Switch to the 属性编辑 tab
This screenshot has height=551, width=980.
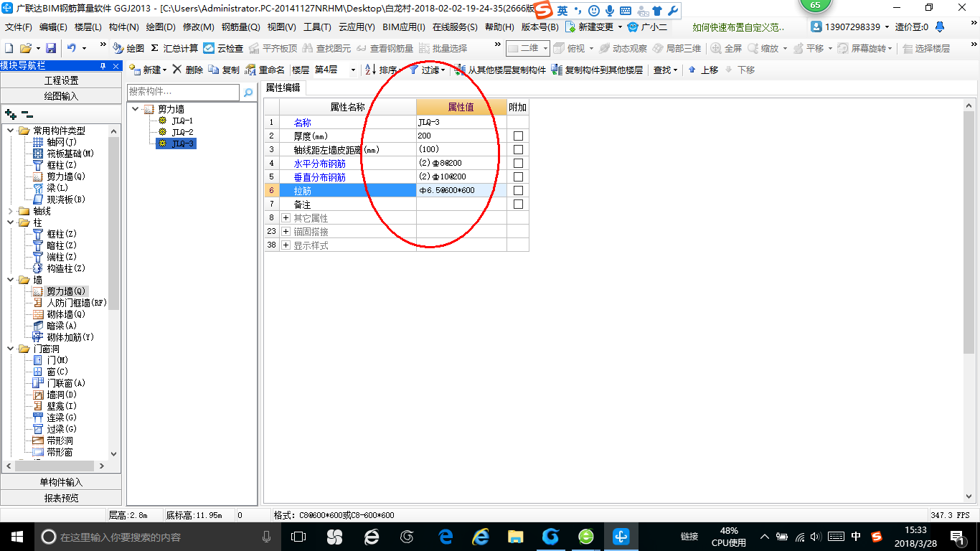pyautogui.click(x=283, y=88)
